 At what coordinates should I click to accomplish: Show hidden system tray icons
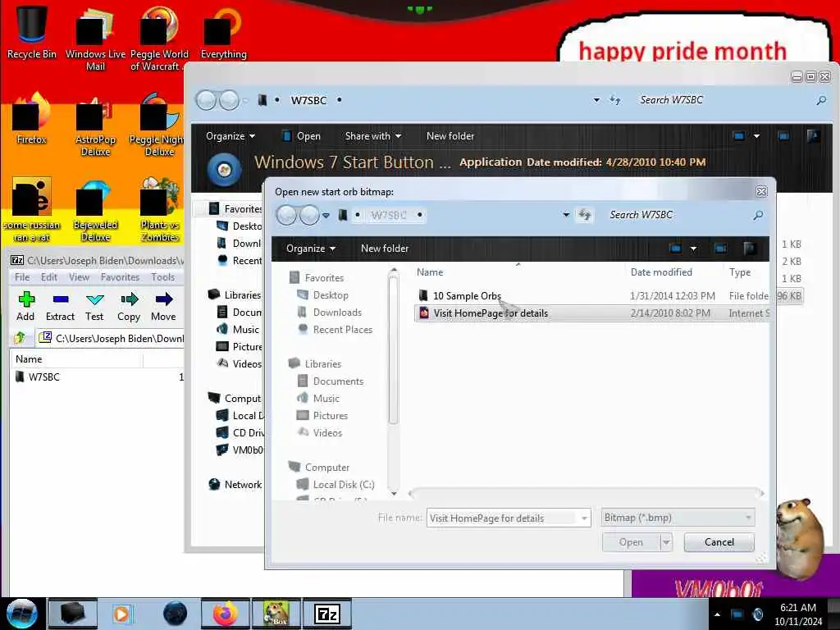coord(717,614)
